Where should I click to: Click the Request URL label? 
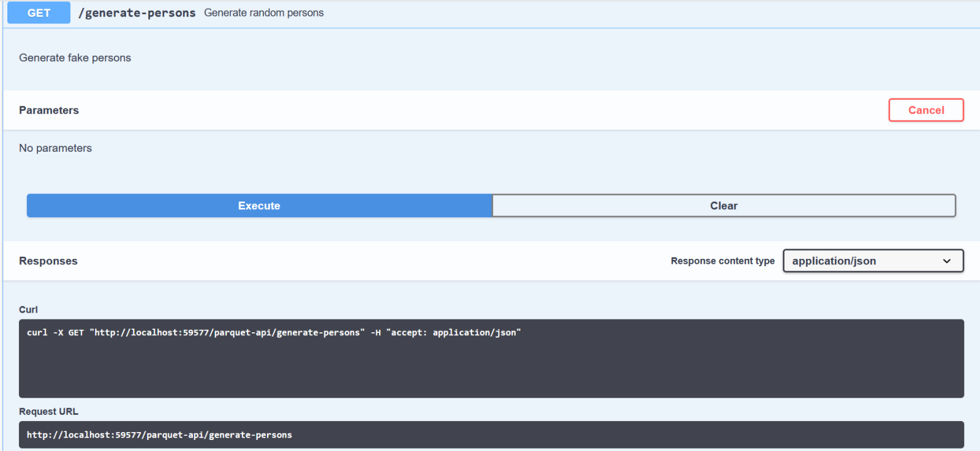[48, 411]
